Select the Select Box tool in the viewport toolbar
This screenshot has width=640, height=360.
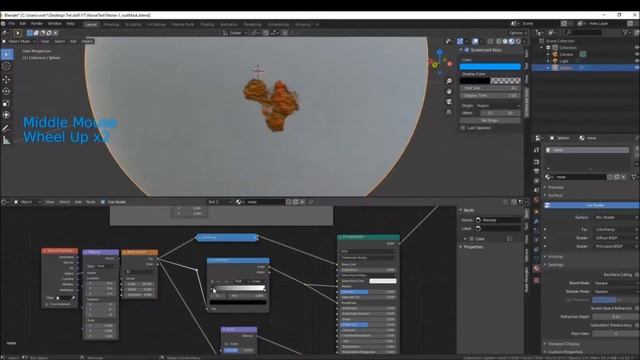tap(7, 54)
